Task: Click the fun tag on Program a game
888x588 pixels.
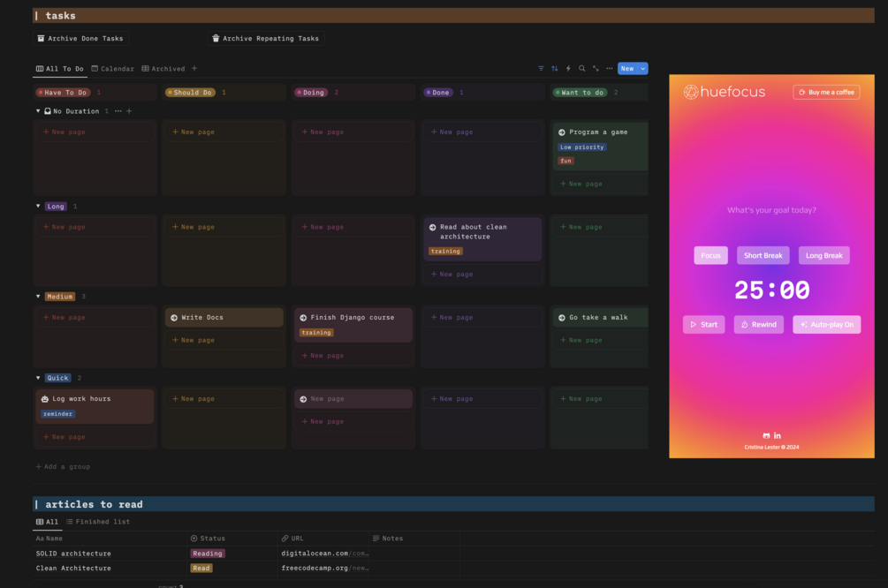Action: point(565,161)
